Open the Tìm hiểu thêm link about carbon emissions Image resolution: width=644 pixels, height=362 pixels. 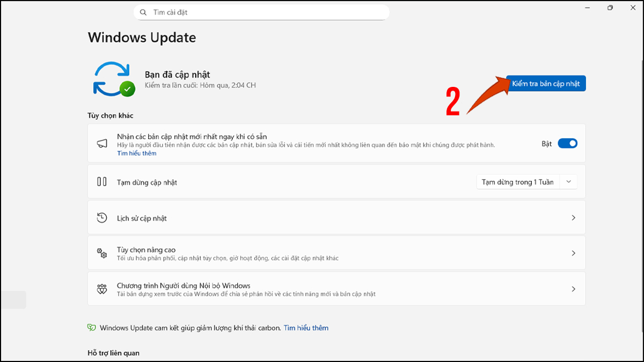[306, 328]
